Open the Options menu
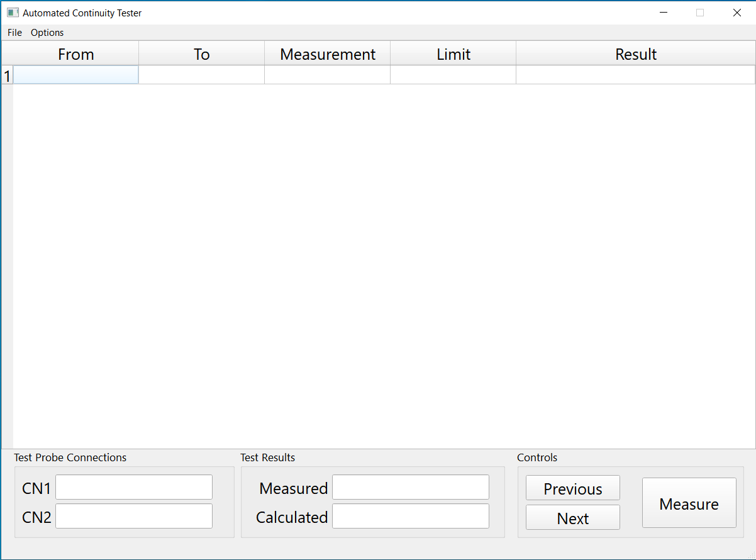This screenshot has height=560, width=756. 47,33
